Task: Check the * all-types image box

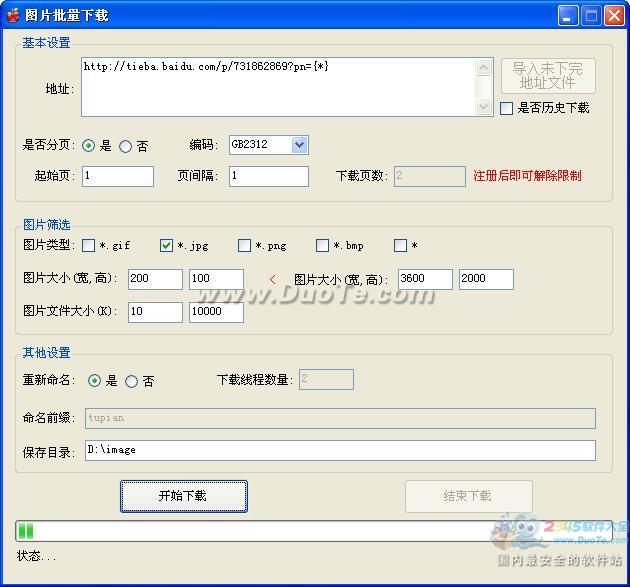Action: click(400, 245)
